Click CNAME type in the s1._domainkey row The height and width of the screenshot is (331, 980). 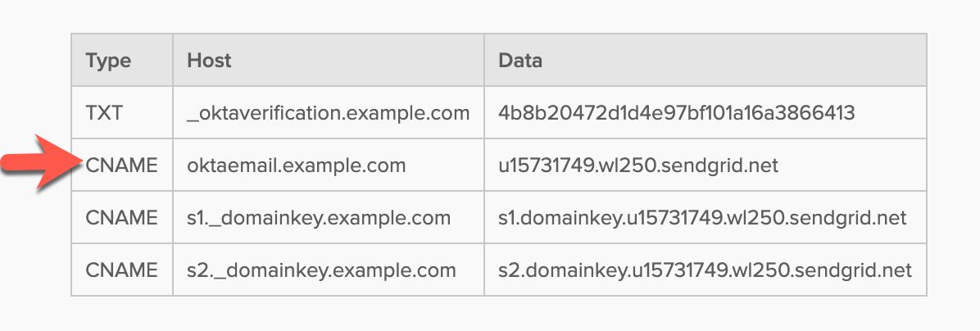click(x=122, y=218)
